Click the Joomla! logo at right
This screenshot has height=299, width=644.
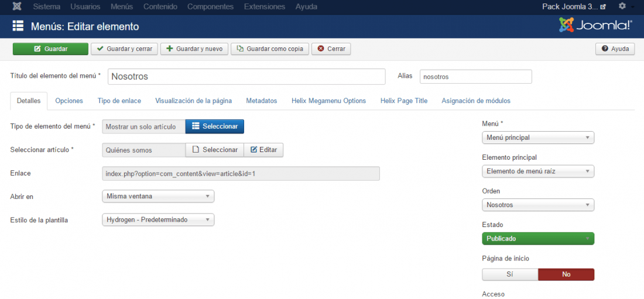(595, 26)
